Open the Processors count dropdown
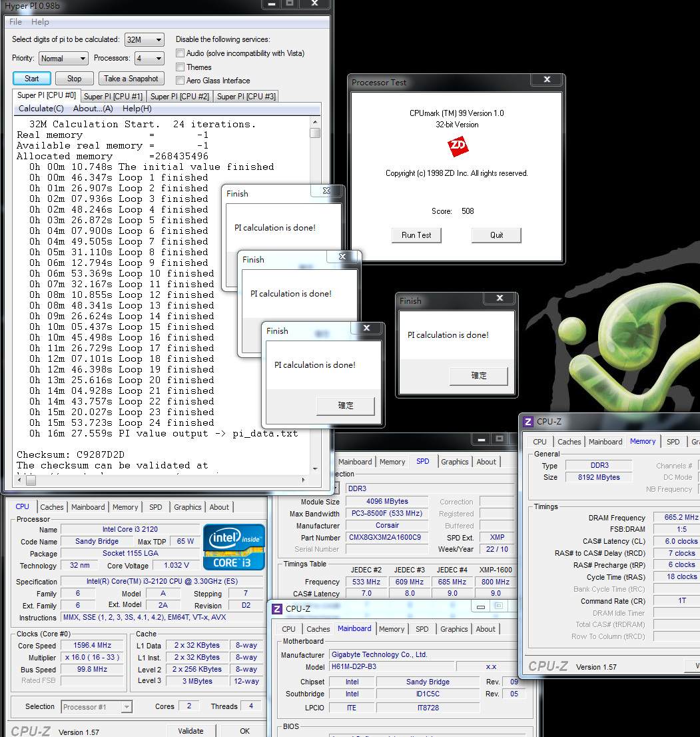Viewport: 700px width, 737px height. point(149,58)
